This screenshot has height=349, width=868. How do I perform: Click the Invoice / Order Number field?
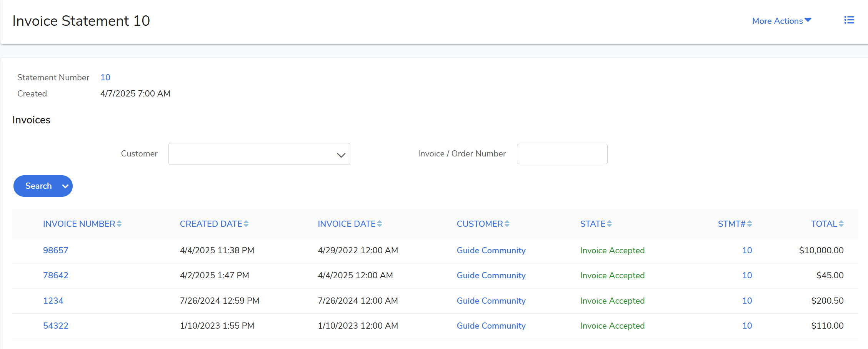coord(562,154)
